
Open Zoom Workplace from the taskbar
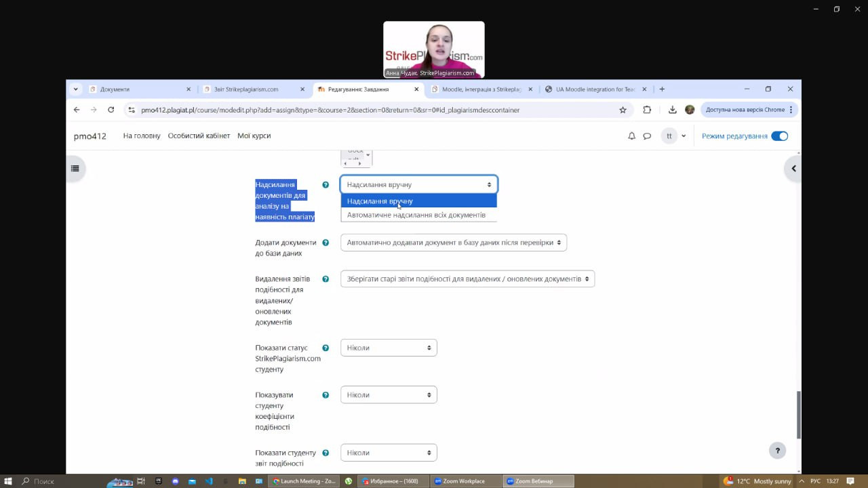[x=464, y=481]
